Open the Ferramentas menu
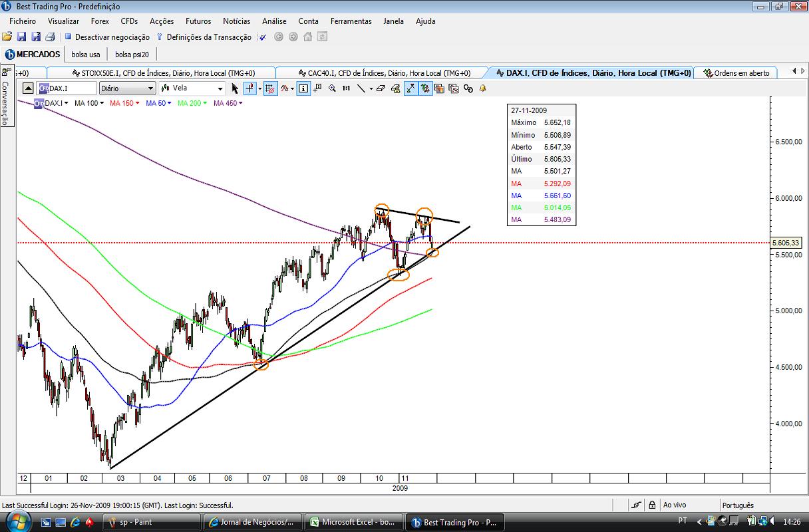 pos(351,21)
